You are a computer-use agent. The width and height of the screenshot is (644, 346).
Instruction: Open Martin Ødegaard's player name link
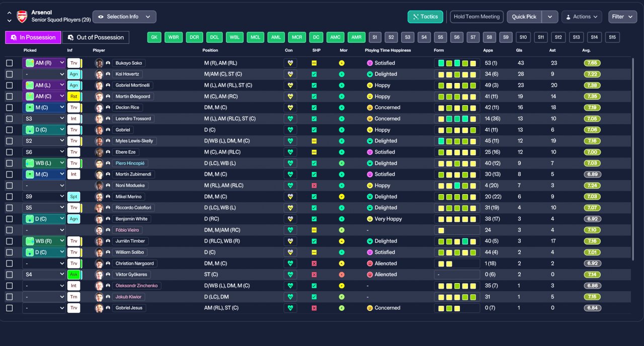point(133,97)
